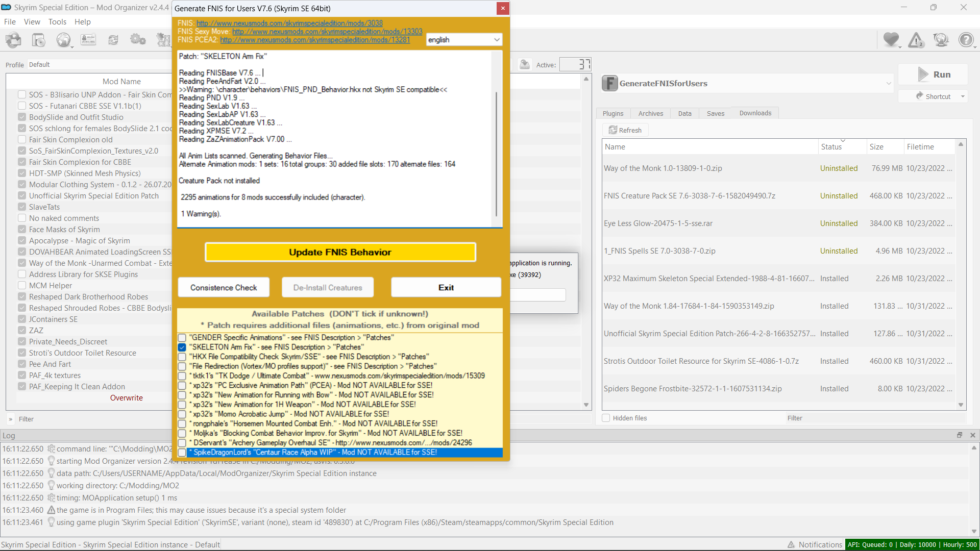The width and height of the screenshot is (980, 551).
Task: Click the Run button in Mod Organizer
Action: pos(933,74)
